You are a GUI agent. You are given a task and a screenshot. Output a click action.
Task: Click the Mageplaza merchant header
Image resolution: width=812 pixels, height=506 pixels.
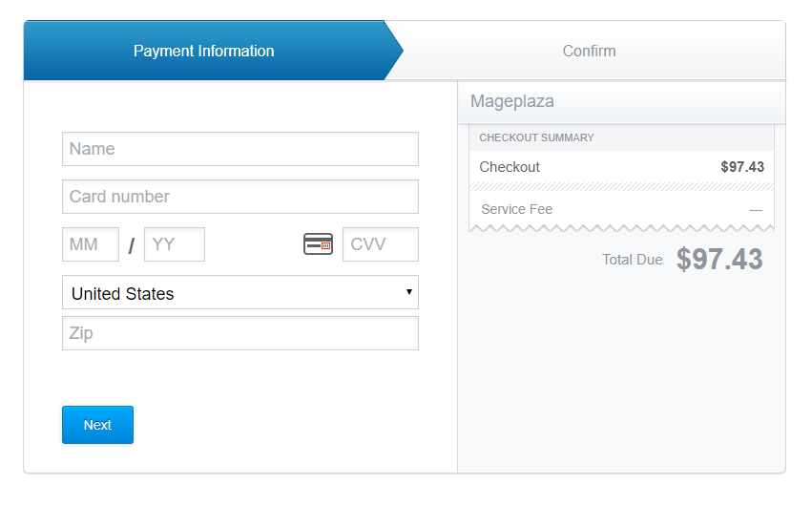pyautogui.click(x=512, y=101)
